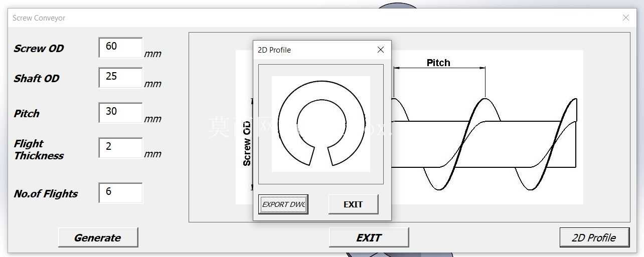Image resolution: width=644 pixels, height=257 pixels.
Task: Click the Flight Thickness input field
Action: point(120,148)
